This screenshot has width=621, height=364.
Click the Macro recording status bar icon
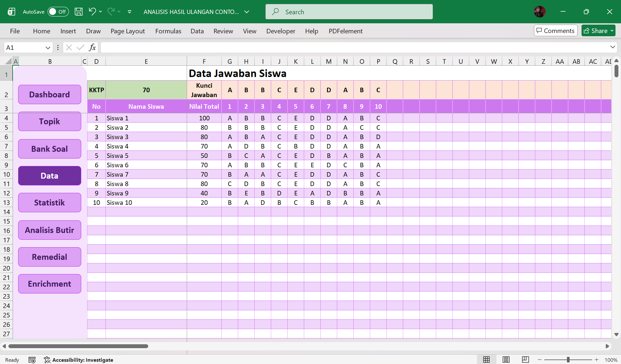[x=32, y=360]
